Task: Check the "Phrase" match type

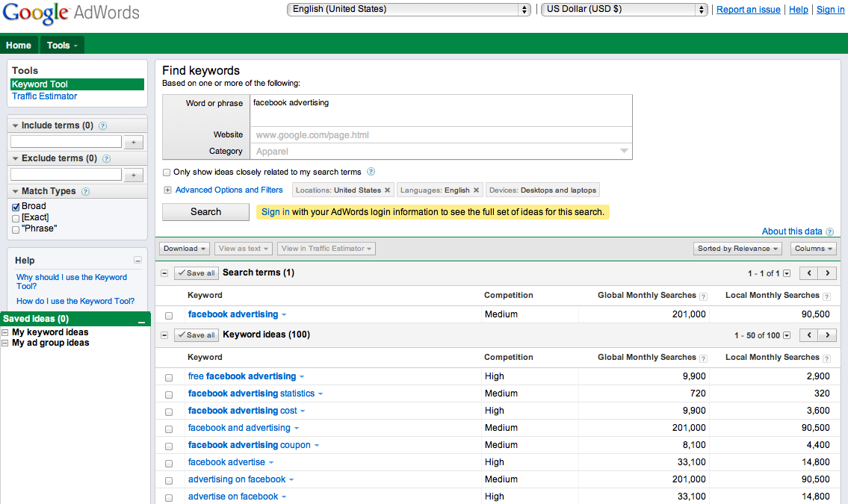Action: coord(16,229)
